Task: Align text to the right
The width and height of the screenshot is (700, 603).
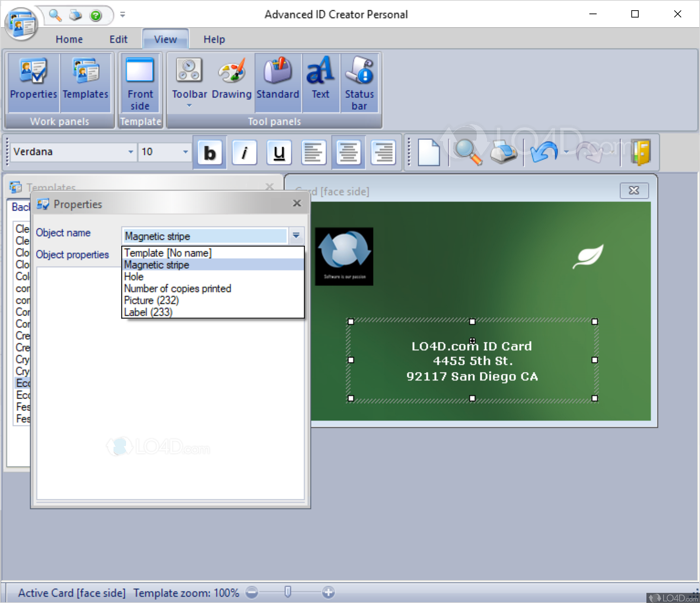Action: pyautogui.click(x=383, y=153)
